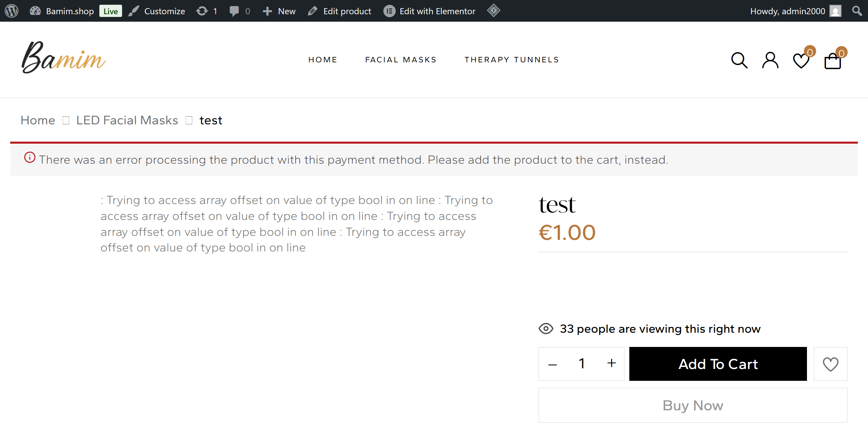The image size is (868, 433).
Task: Go to HOME in navigation
Action: coord(323,60)
